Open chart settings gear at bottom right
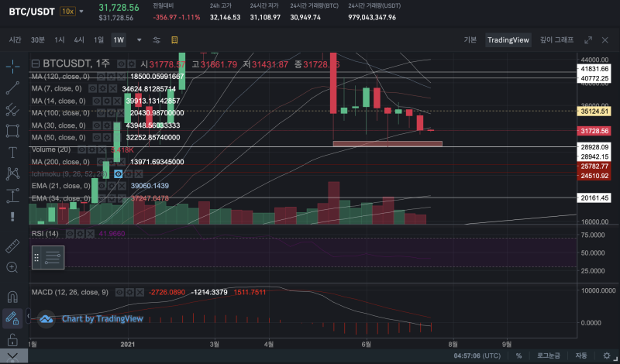The height and width of the screenshot is (364, 620). [606, 355]
